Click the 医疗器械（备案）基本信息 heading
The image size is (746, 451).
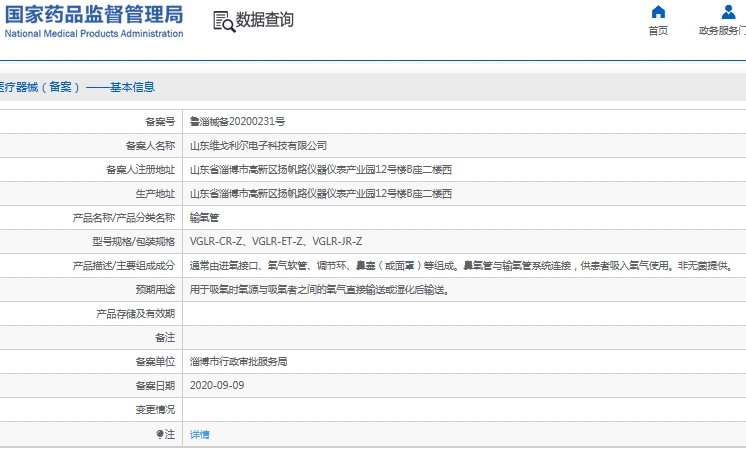click(x=77, y=87)
